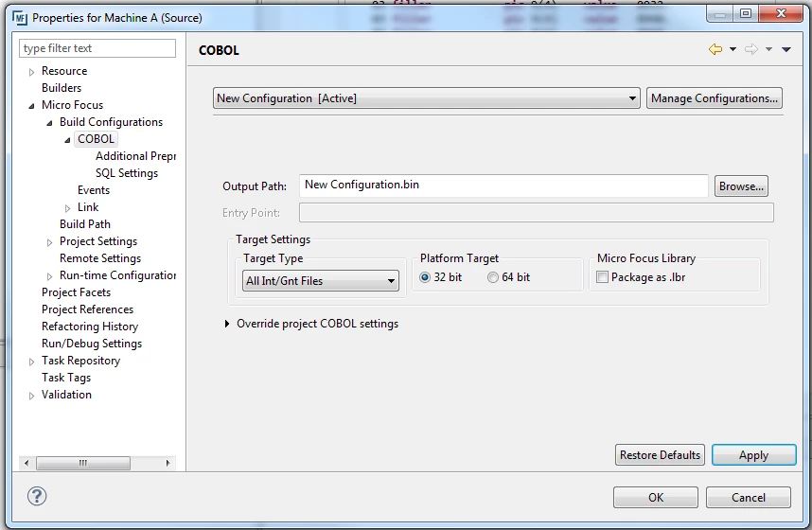812x530 pixels.
Task: Open the view menu triangle in header
Action: pos(786,49)
